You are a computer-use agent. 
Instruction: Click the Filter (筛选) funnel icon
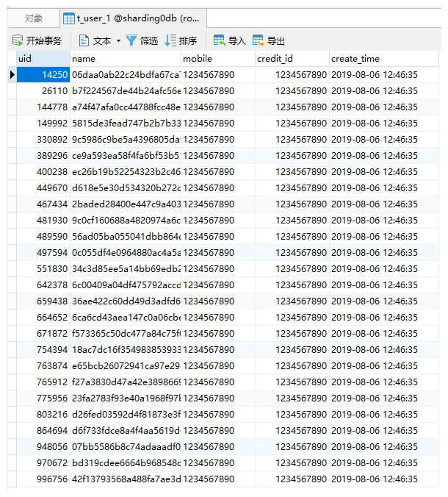[131, 40]
